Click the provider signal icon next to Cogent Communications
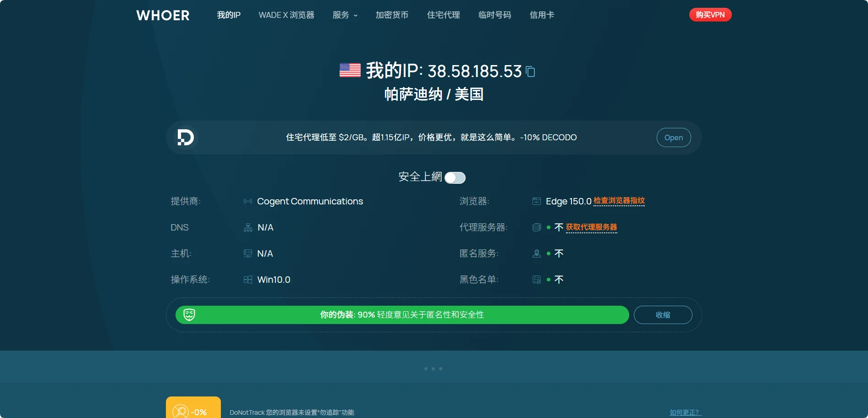The width and height of the screenshot is (868, 418). (x=248, y=201)
